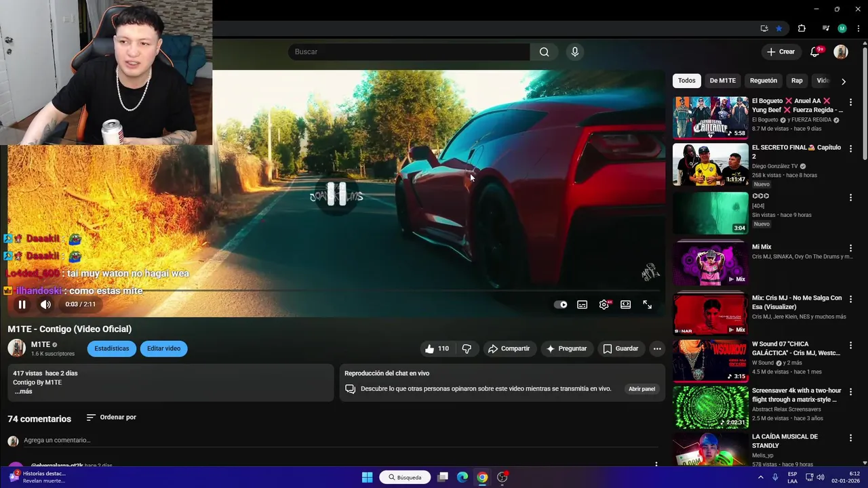Click the Compartir share button

tap(509, 349)
